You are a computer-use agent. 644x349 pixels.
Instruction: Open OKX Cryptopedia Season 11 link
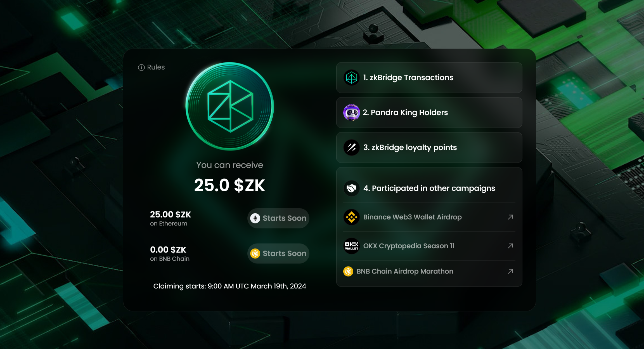click(x=429, y=246)
